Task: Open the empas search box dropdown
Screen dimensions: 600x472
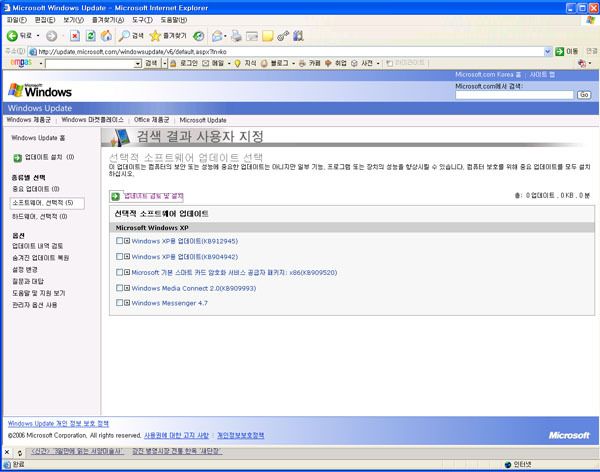Action: pyautogui.click(x=138, y=64)
